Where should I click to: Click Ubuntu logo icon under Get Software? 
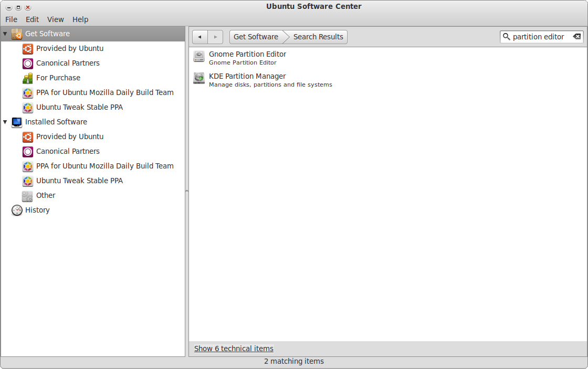[x=28, y=49]
